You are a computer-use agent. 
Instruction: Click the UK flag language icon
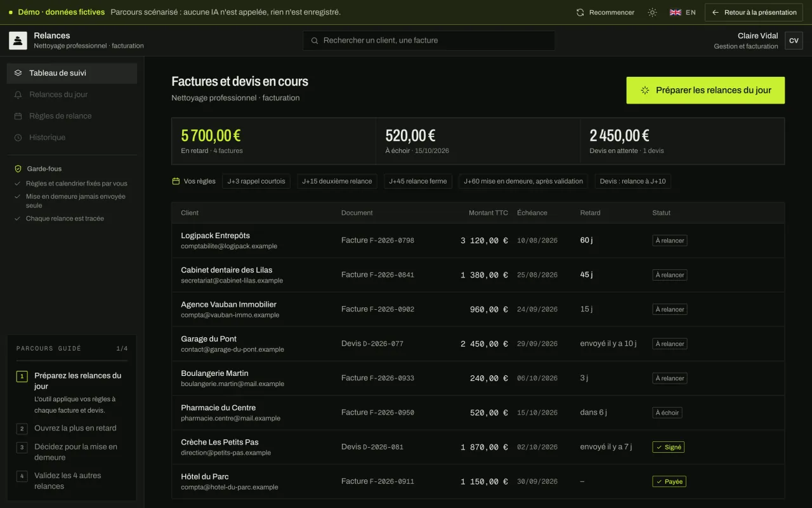(x=676, y=12)
